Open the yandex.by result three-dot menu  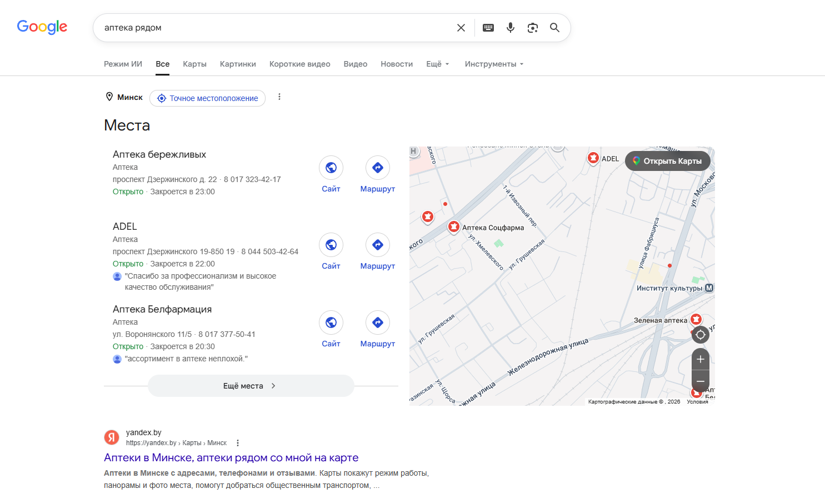[238, 443]
